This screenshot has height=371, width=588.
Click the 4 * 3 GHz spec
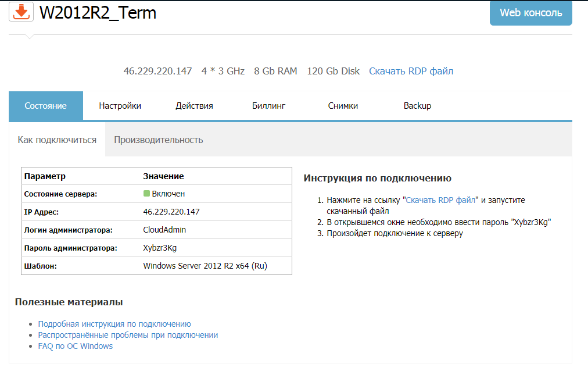[223, 71]
